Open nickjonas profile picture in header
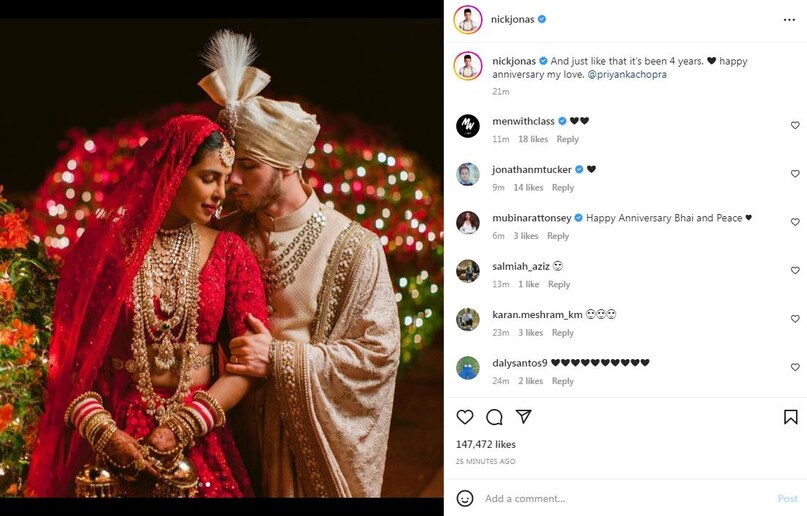The height and width of the screenshot is (516, 807). 467,19
